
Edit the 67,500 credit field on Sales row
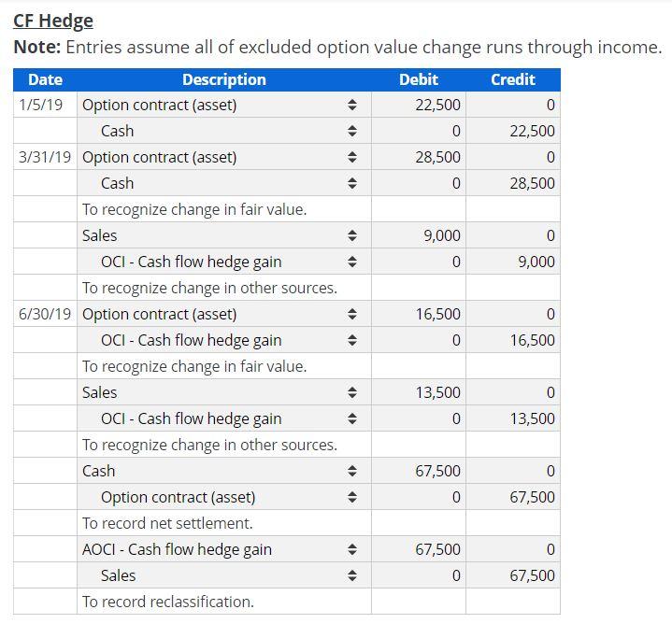(x=513, y=575)
